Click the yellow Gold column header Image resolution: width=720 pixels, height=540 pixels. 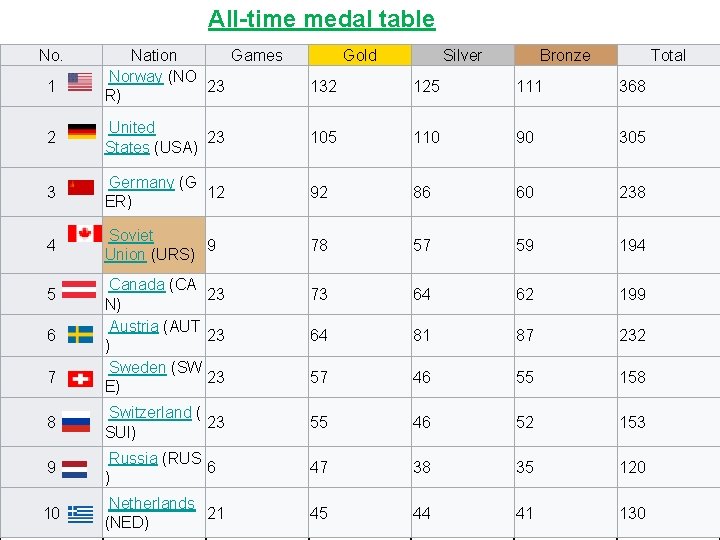point(359,55)
